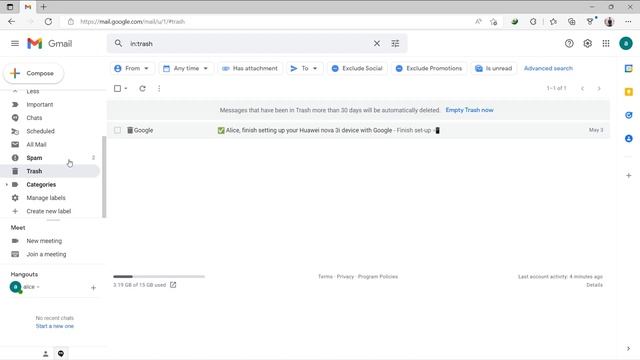This screenshot has width=640, height=360.
Task: Start a New meeting
Action: 44,241
